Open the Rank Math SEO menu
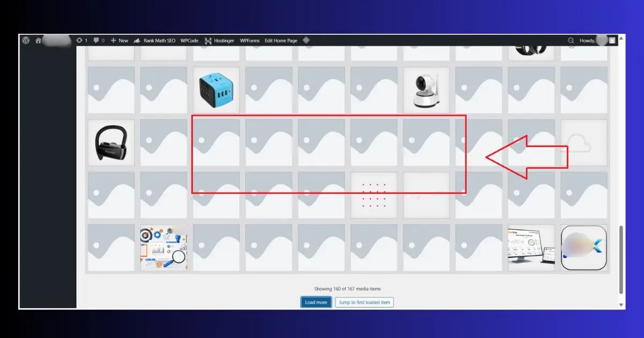The width and height of the screenshot is (644, 338). (155, 40)
